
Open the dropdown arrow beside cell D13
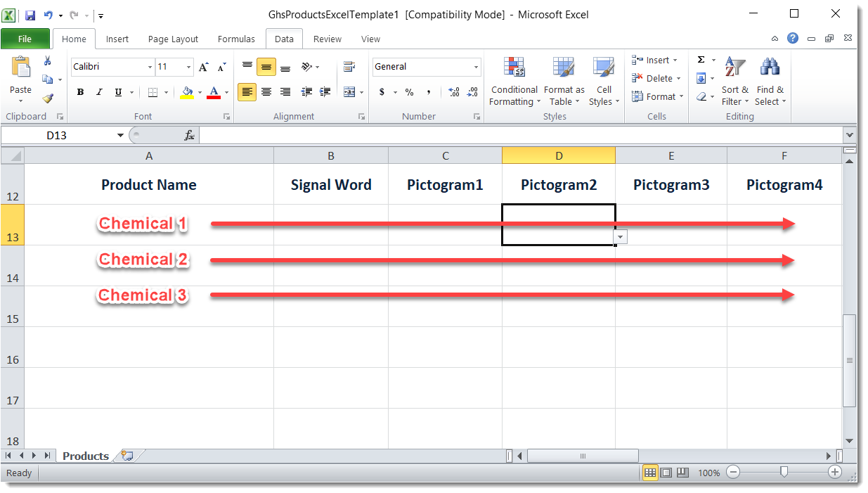coord(621,238)
